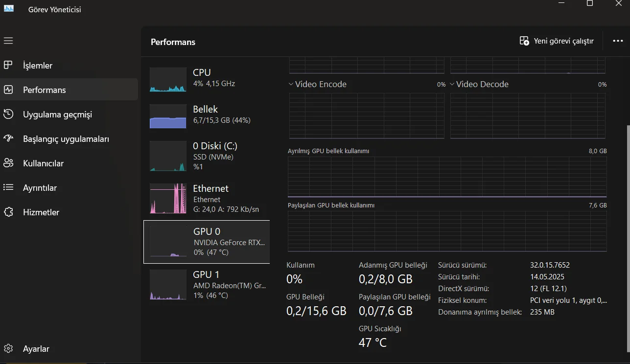Click Yeni görevi çalıştır button

coord(557,41)
